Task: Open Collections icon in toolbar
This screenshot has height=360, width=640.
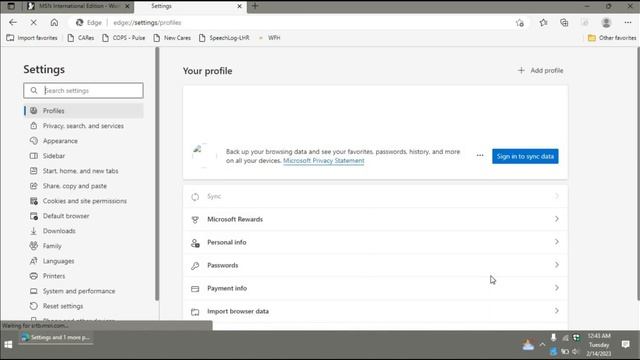Action: (x=564, y=23)
